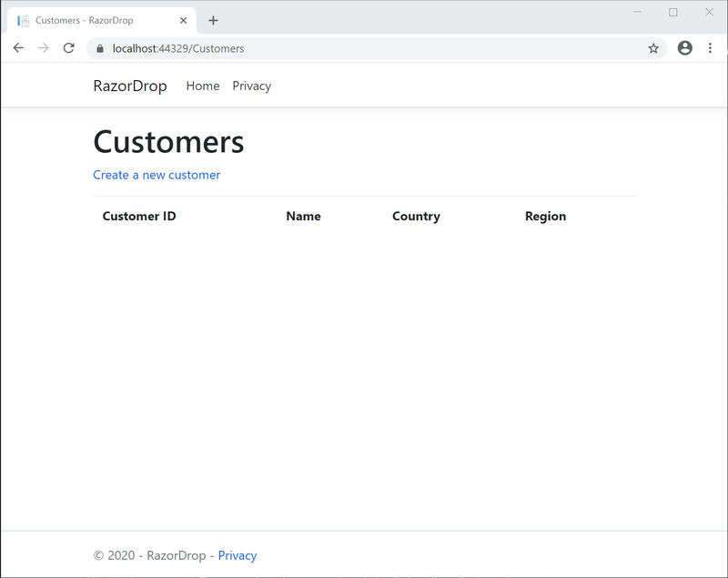The image size is (728, 578).
Task: Close the Customers - RazorDrop tab
Action: pyautogui.click(x=184, y=20)
